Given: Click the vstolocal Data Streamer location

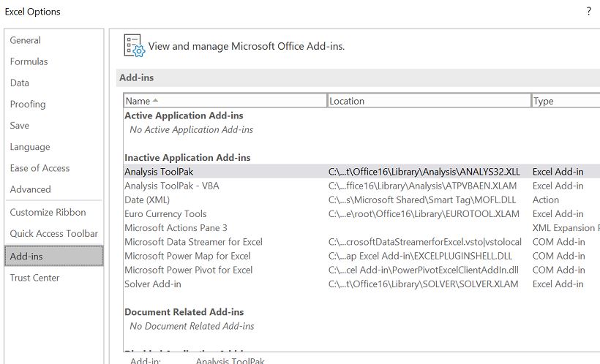Looking at the screenshot, I should pos(424,242).
